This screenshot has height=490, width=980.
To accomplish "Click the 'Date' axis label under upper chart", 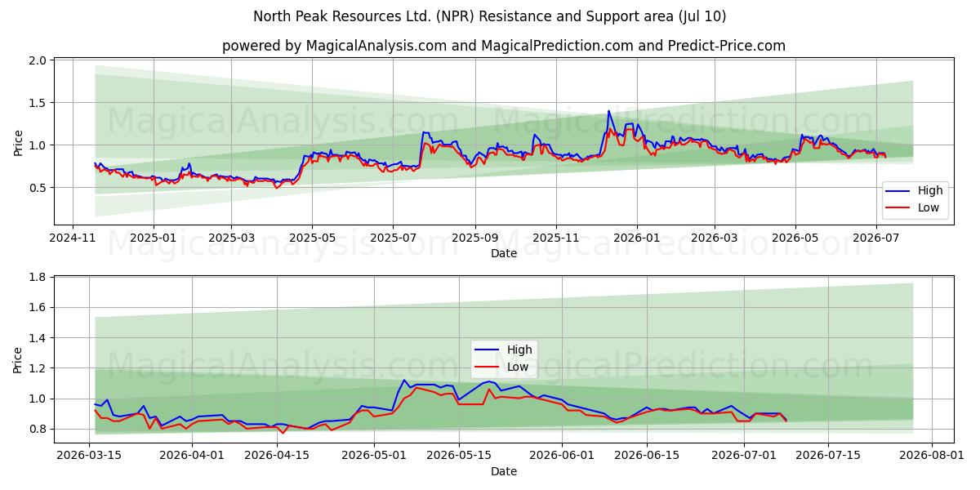I will (504, 254).
